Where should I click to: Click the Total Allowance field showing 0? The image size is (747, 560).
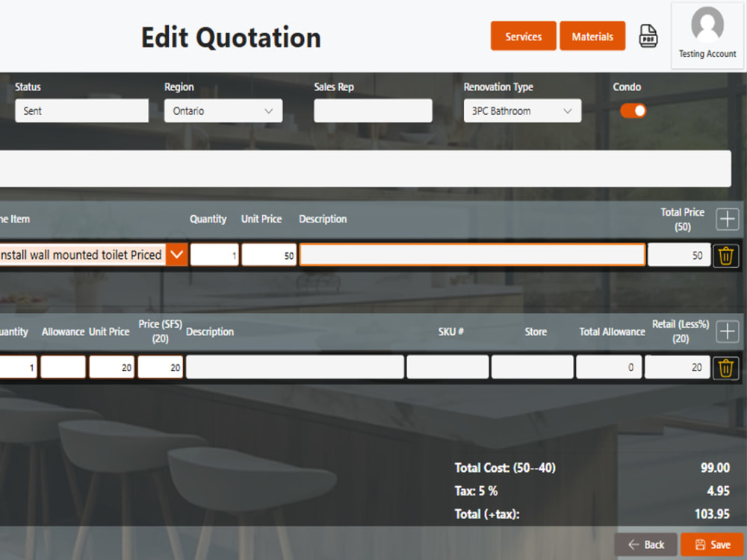[609, 367]
